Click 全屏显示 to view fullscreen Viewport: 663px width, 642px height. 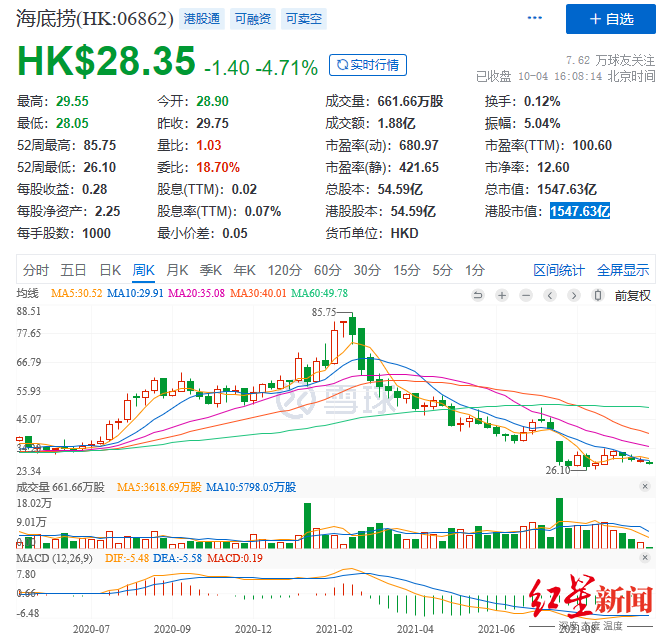coord(622,270)
